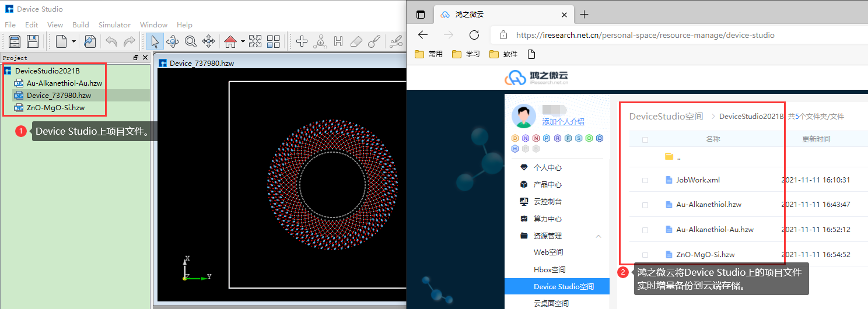
Task: Open the Help menu
Action: pyautogui.click(x=184, y=24)
